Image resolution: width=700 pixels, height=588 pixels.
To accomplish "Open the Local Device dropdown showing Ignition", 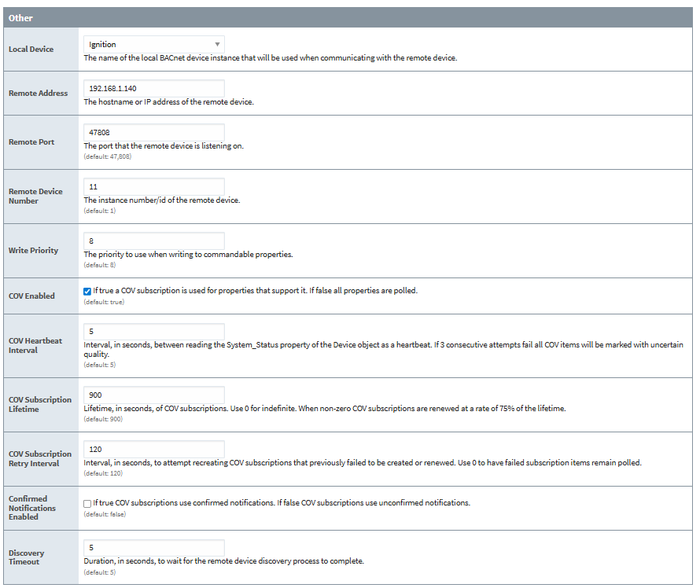I will (153, 44).
